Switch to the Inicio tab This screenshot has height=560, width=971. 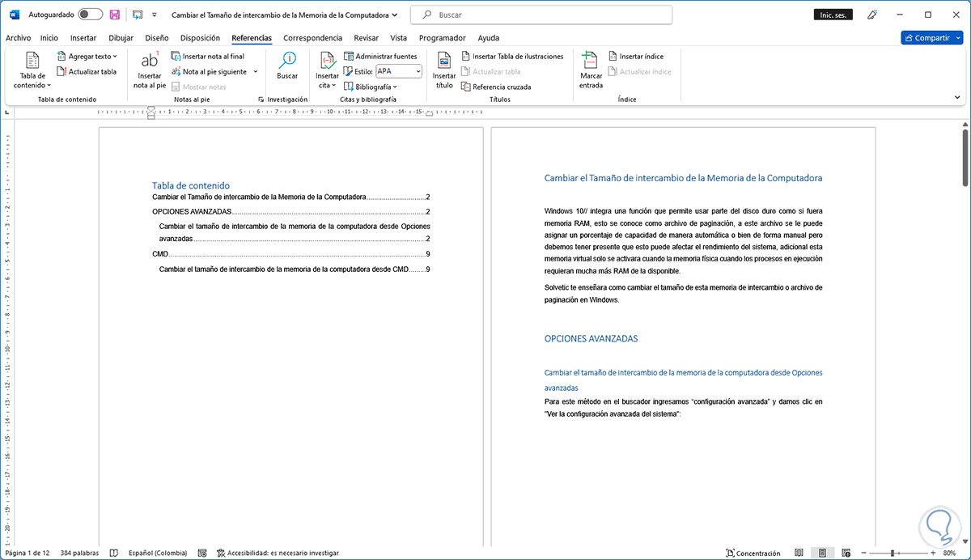coord(49,37)
